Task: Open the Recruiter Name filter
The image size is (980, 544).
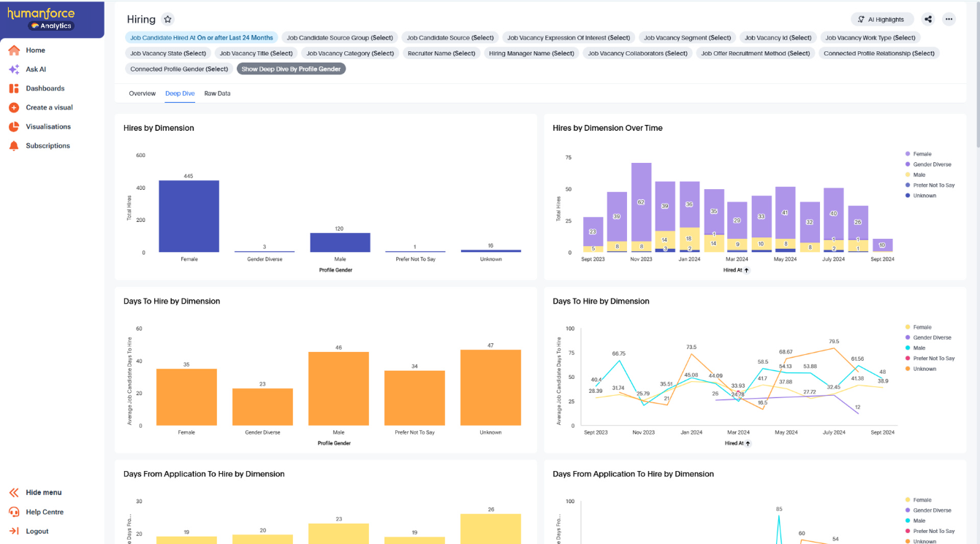Action: (x=440, y=53)
